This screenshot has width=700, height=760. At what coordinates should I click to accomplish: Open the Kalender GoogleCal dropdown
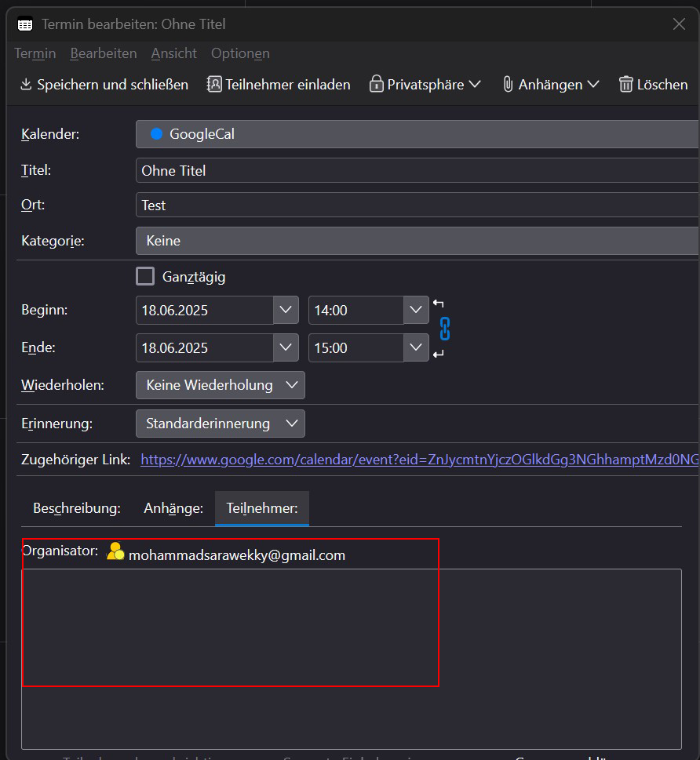[417, 134]
